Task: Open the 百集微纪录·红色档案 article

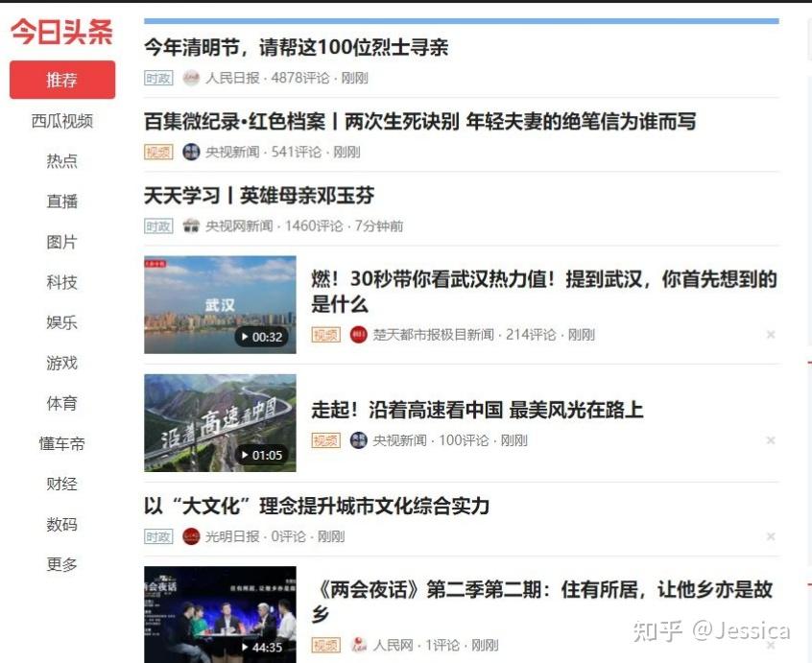Action: 420,122
